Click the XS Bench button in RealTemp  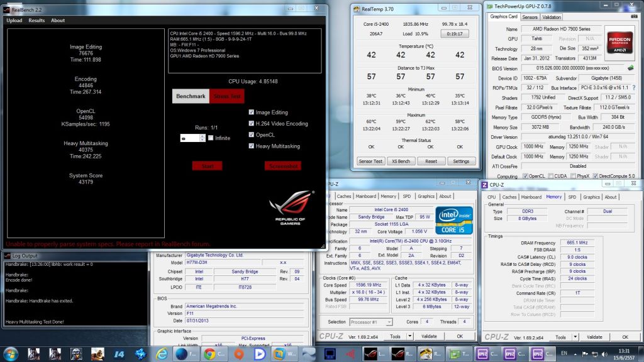[401, 162]
